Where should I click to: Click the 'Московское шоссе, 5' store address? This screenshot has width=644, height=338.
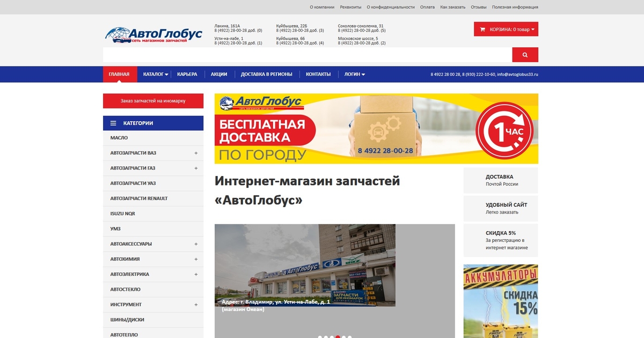point(358,39)
